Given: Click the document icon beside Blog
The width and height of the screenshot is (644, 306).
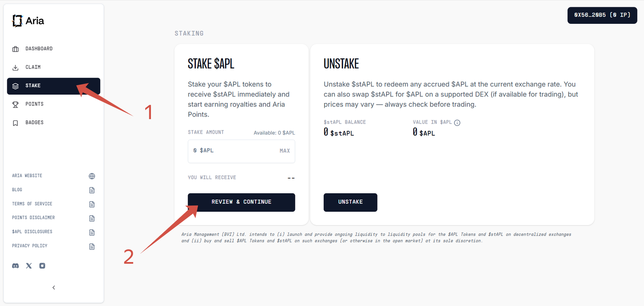Looking at the screenshot, I should point(92,190).
